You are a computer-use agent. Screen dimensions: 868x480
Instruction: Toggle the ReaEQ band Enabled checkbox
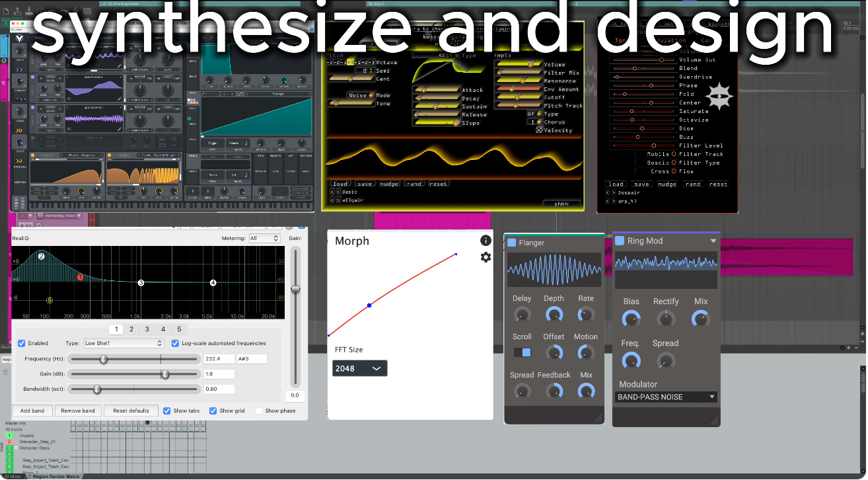[22, 343]
